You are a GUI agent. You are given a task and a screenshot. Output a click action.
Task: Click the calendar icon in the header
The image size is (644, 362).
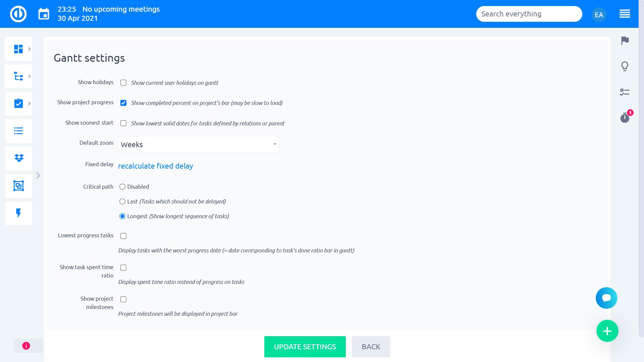pos(44,14)
